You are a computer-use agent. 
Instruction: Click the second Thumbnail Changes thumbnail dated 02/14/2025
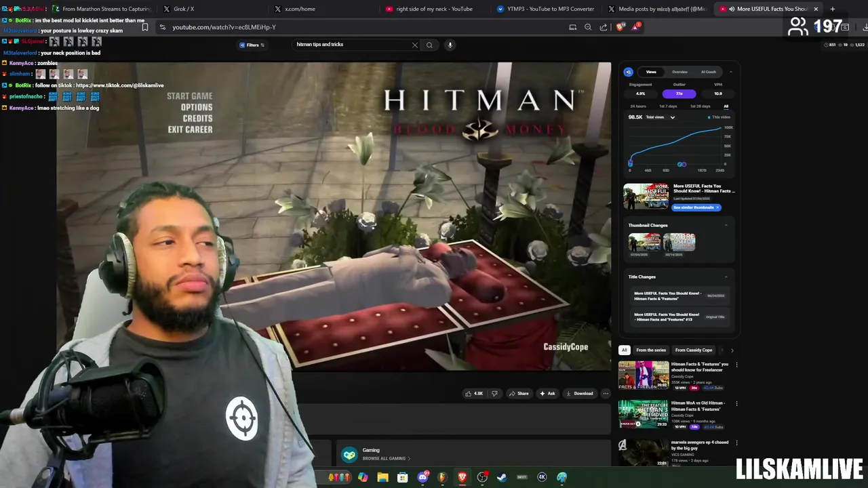pos(679,242)
